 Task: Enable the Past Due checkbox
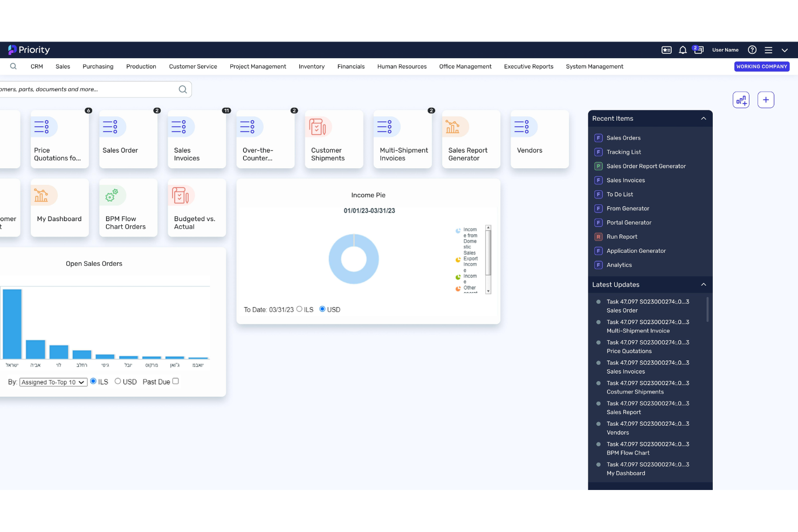[x=176, y=381]
